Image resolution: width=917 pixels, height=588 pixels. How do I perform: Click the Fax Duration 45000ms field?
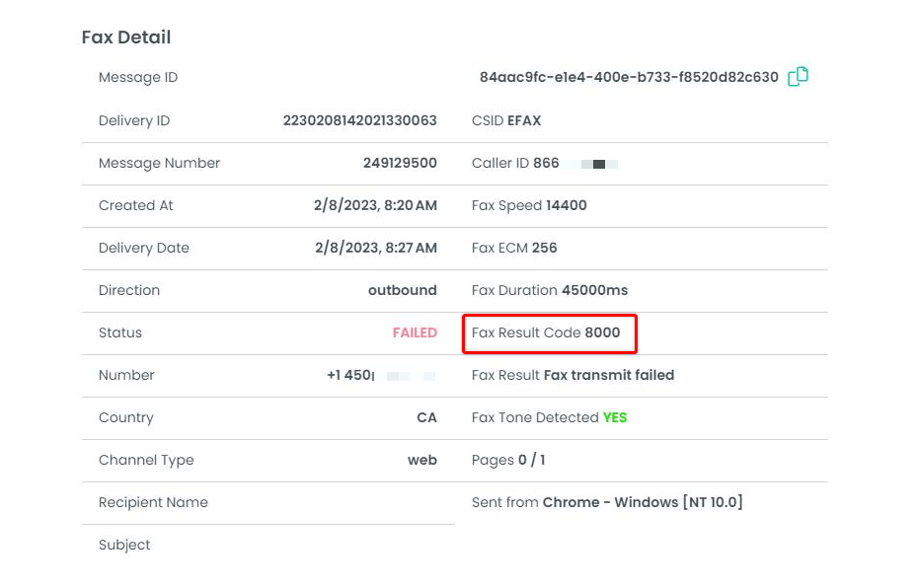(549, 290)
